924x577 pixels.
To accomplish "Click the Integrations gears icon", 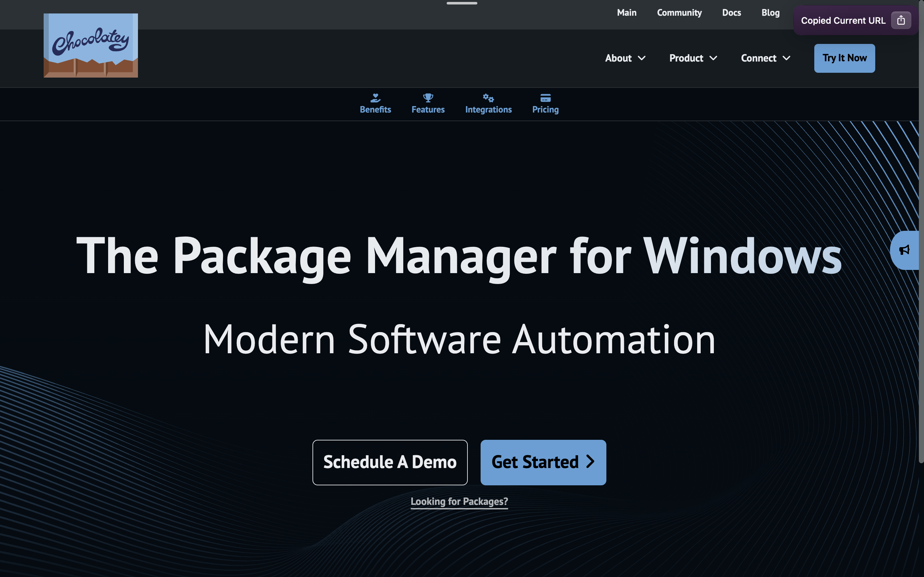I will point(488,98).
